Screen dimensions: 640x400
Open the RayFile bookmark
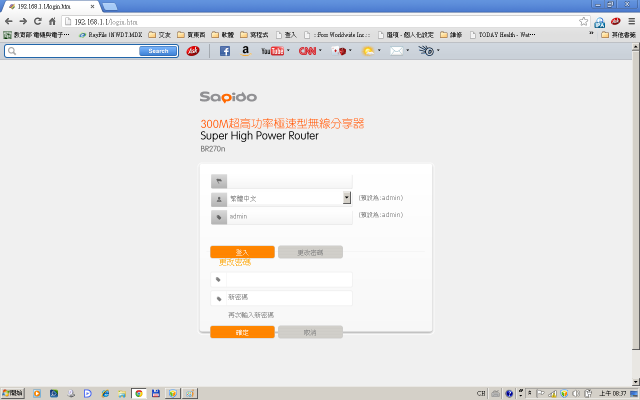[111, 35]
